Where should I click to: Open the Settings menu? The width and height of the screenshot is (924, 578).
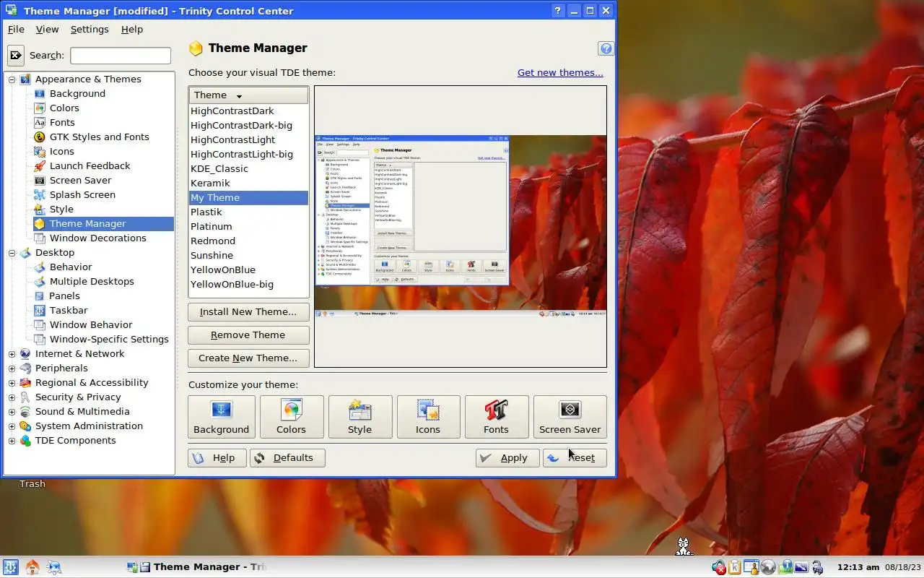point(90,30)
